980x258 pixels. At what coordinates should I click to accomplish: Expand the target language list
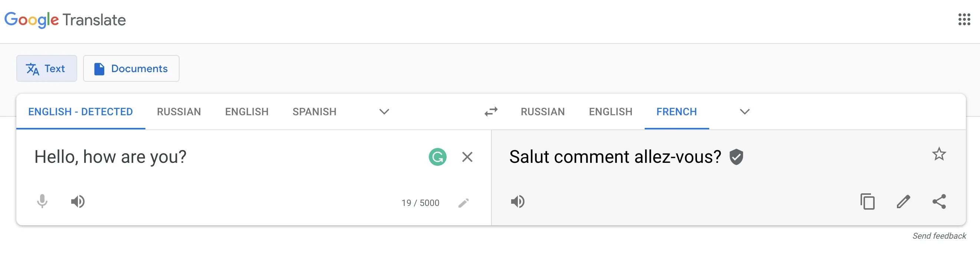pyautogui.click(x=744, y=112)
